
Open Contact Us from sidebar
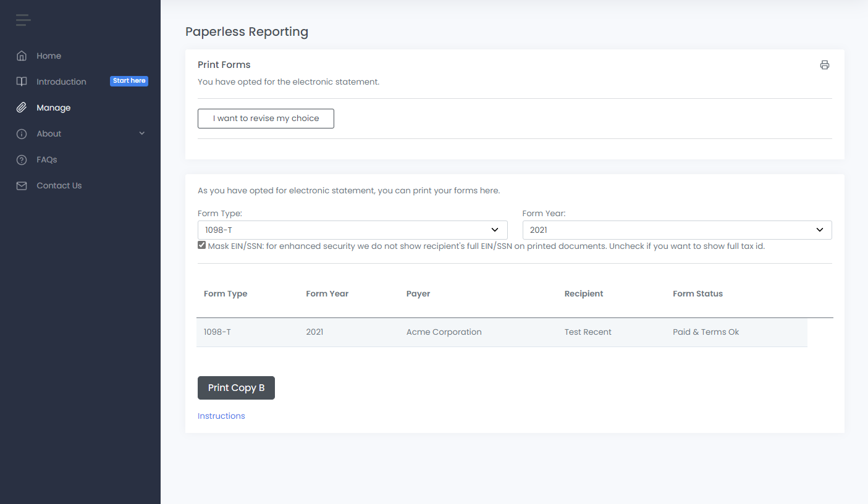pyautogui.click(x=59, y=185)
